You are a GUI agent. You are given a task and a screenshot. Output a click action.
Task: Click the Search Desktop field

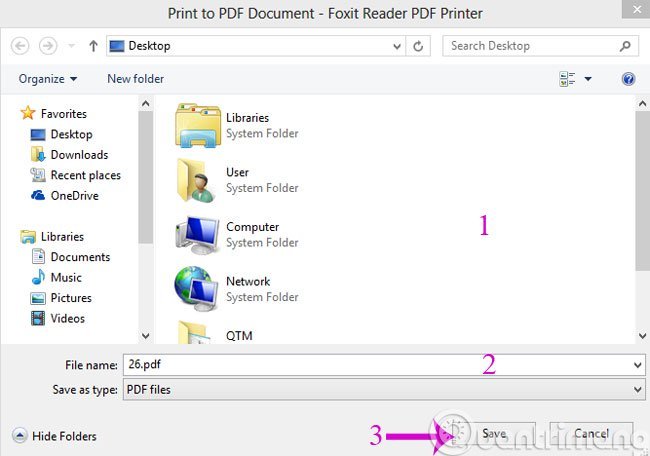[540, 46]
